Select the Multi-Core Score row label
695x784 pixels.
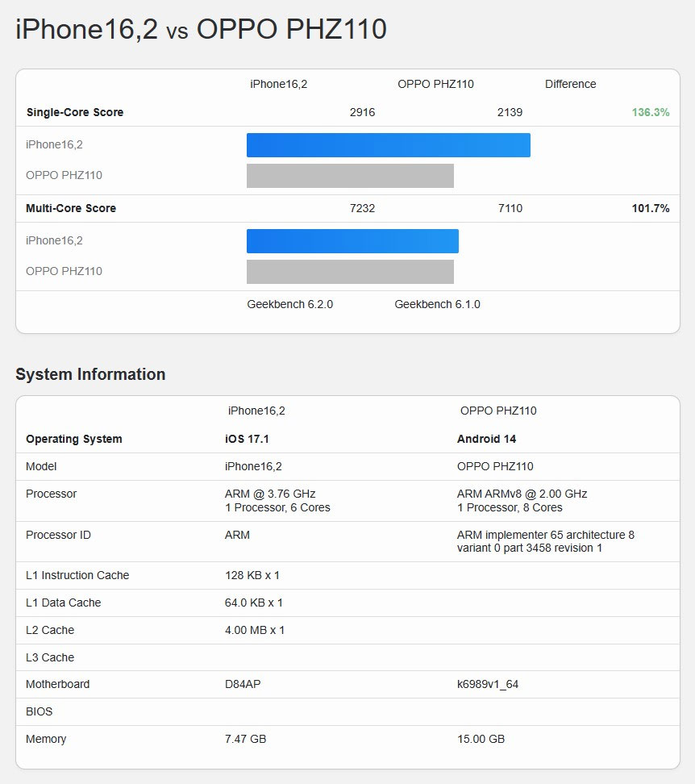click(x=71, y=208)
